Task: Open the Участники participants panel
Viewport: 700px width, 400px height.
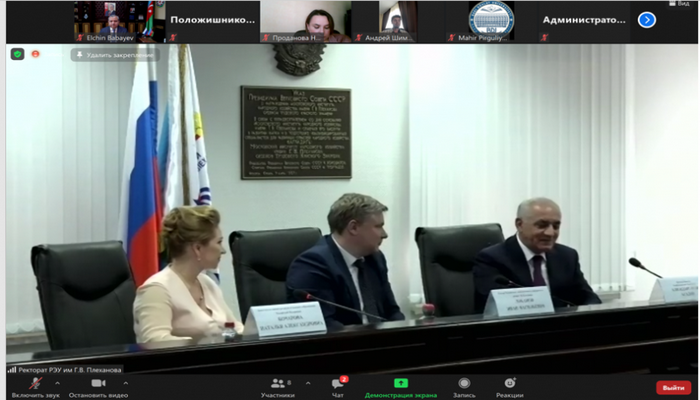Action: [278, 385]
